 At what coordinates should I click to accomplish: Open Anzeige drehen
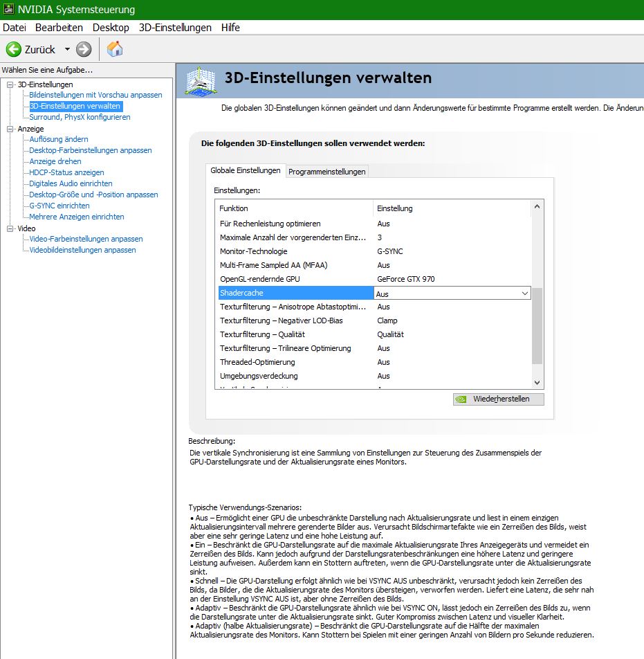55,161
